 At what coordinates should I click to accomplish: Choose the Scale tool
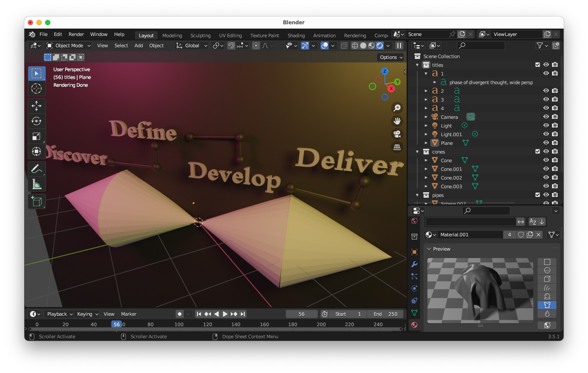click(x=36, y=136)
